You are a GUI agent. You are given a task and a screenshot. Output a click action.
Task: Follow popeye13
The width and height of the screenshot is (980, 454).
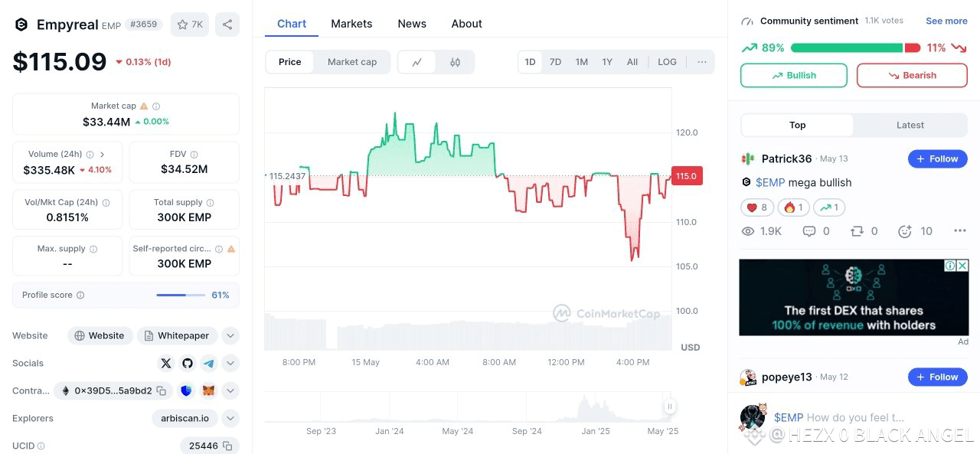click(938, 377)
